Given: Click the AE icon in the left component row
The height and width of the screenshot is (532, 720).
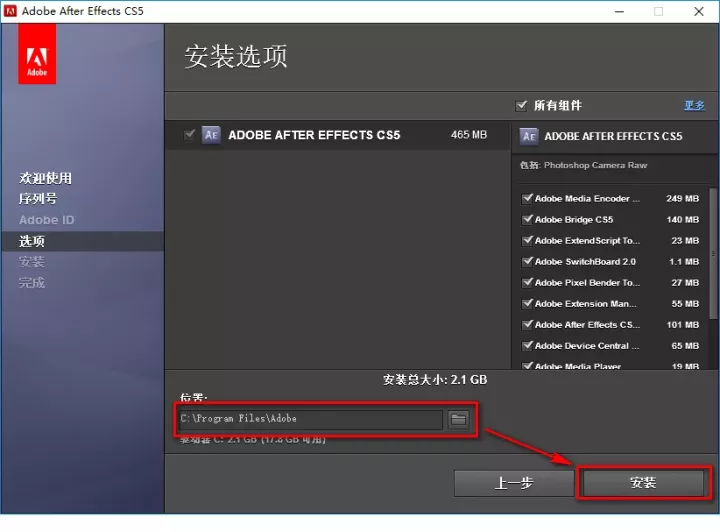Looking at the screenshot, I should click(x=211, y=135).
